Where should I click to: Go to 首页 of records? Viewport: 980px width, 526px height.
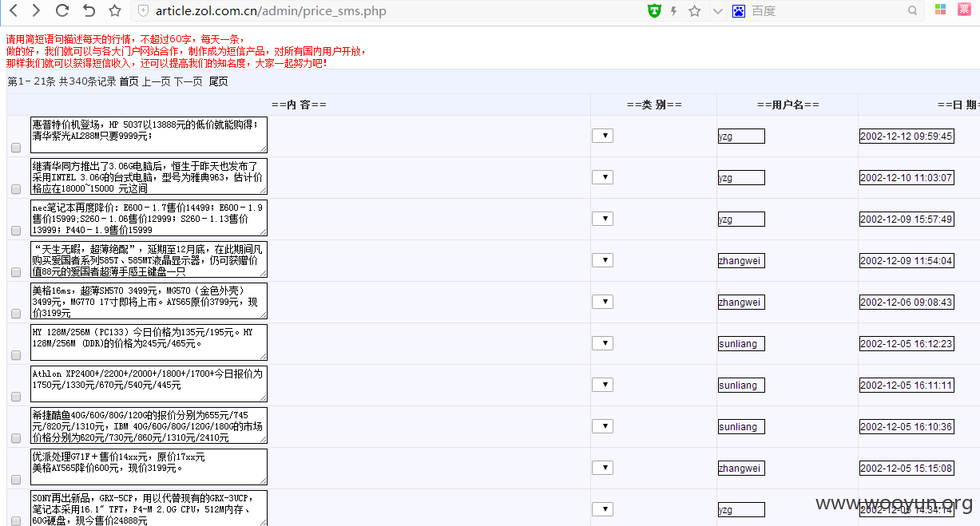click(x=129, y=81)
